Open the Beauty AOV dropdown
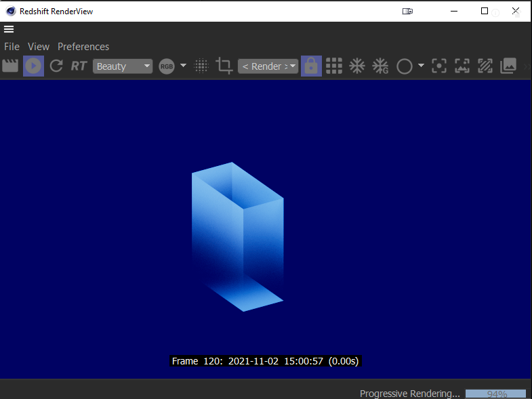Image resolution: width=532 pixels, height=399 pixels. pos(123,66)
